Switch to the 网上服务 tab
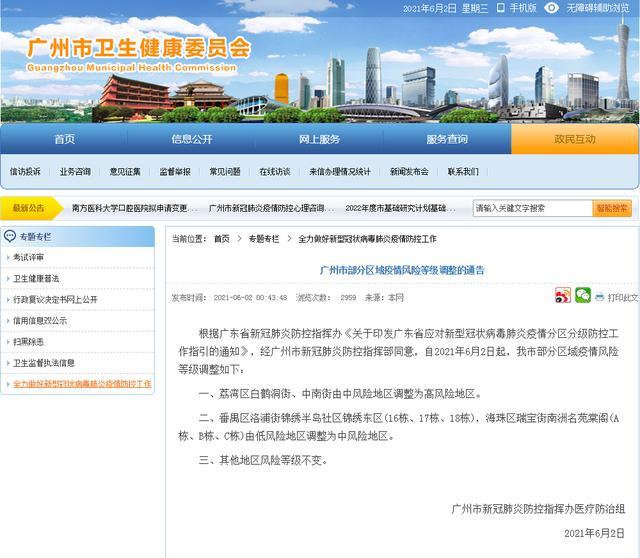The image size is (640, 558). (x=320, y=139)
